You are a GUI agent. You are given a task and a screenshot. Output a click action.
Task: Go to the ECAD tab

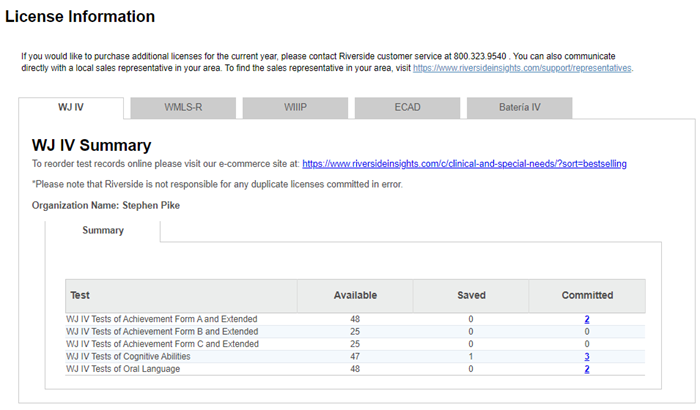[407, 107]
